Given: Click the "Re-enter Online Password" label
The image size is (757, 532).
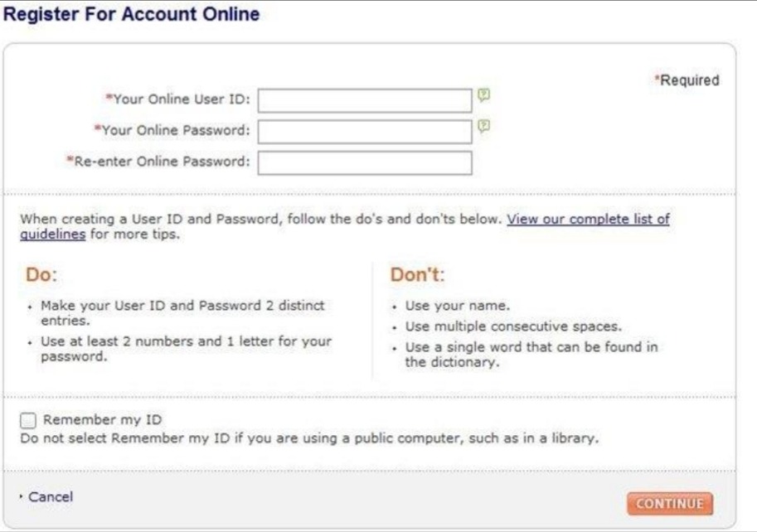Looking at the screenshot, I should click(161, 161).
